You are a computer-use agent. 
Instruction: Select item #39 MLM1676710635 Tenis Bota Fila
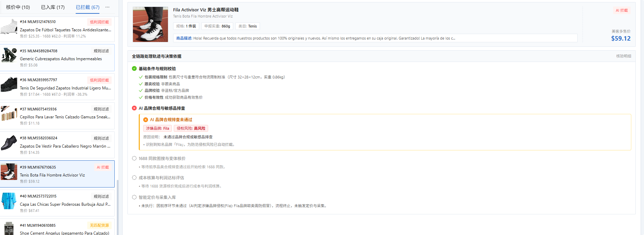pyautogui.click(x=57, y=174)
